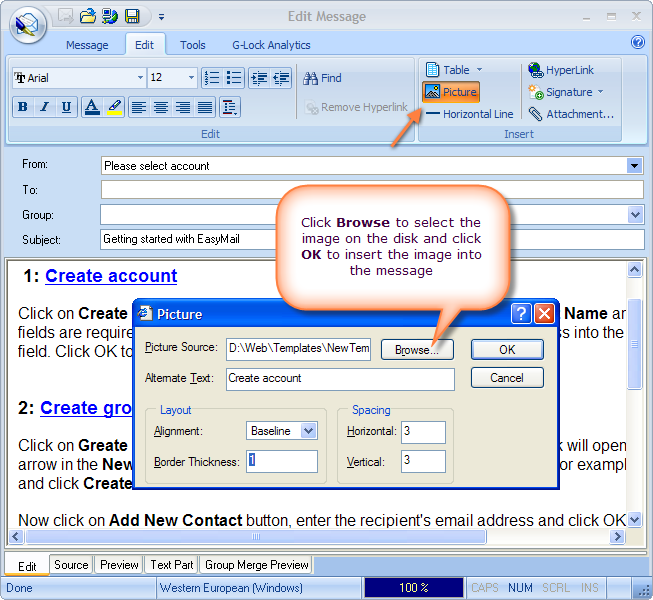Open the Group dropdown arrow
This screenshot has width=653, height=600.
tap(635, 215)
